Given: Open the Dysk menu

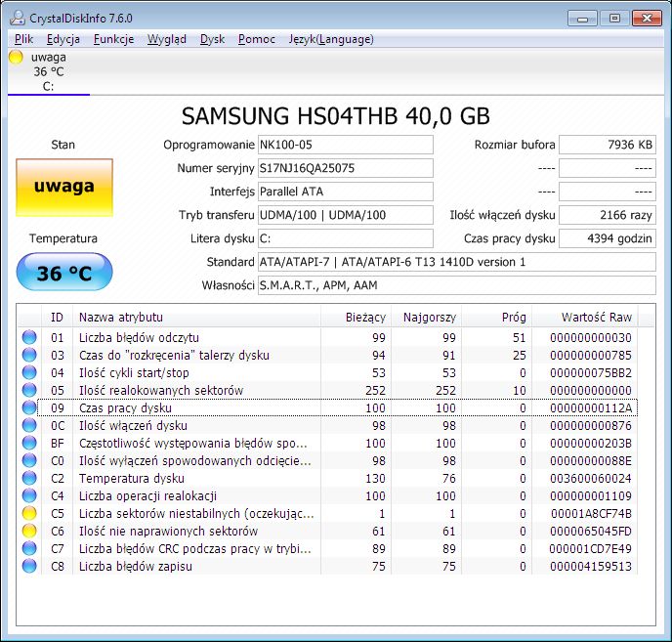Looking at the screenshot, I should pos(212,39).
